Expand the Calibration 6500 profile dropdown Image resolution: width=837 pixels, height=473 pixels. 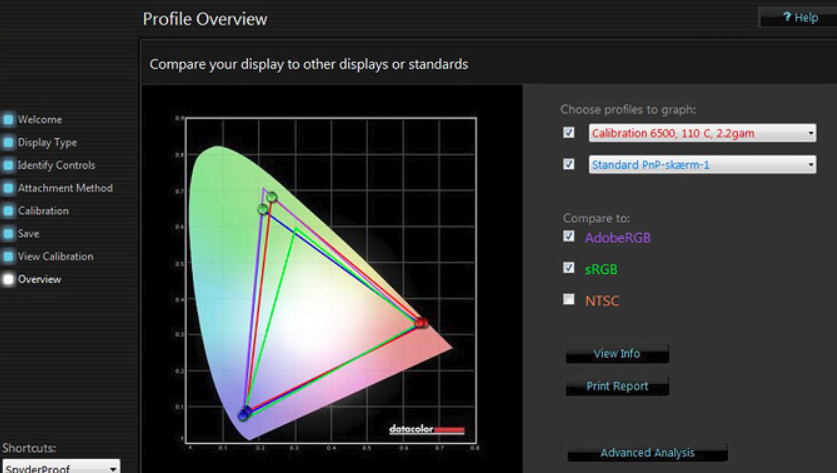click(702, 133)
